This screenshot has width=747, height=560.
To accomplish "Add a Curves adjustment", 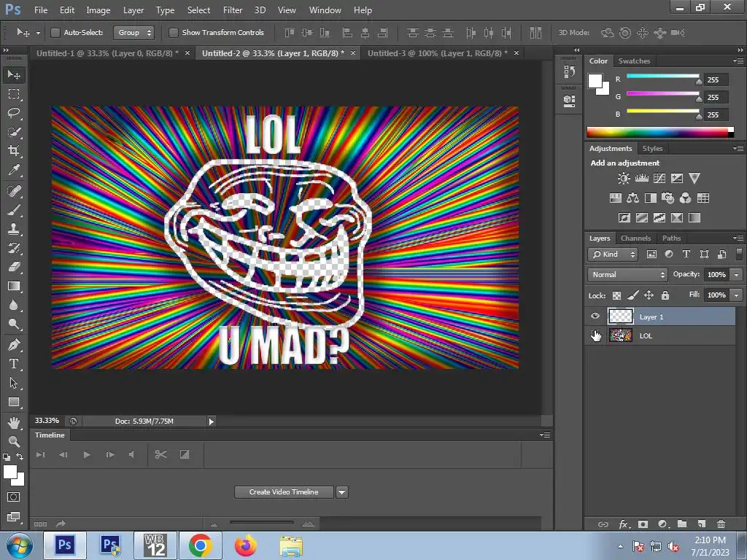I will tap(659, 179).
